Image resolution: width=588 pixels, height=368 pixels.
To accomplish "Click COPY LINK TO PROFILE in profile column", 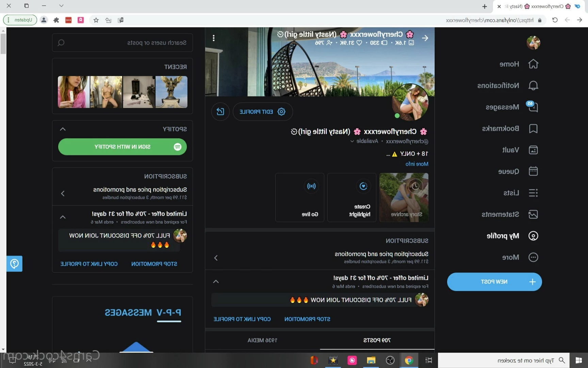I will [x=242, y=319].
